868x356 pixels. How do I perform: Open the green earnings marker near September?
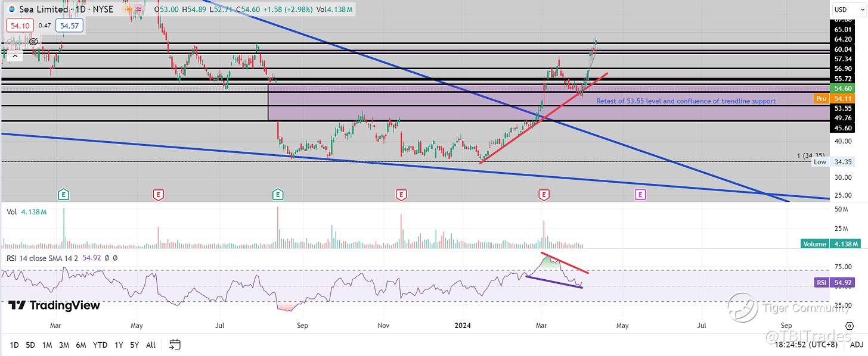point(278,194)
